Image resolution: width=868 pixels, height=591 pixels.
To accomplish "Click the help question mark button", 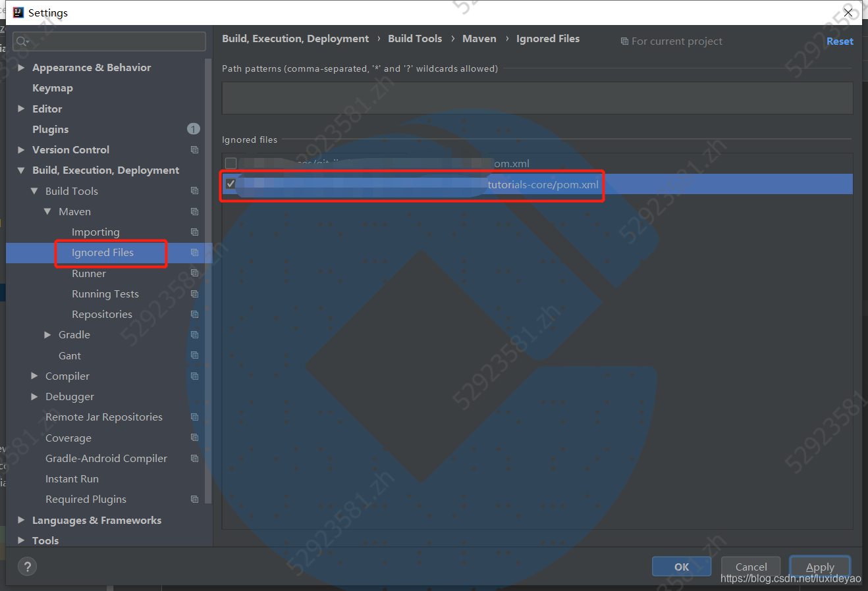I will click(27, 567).
